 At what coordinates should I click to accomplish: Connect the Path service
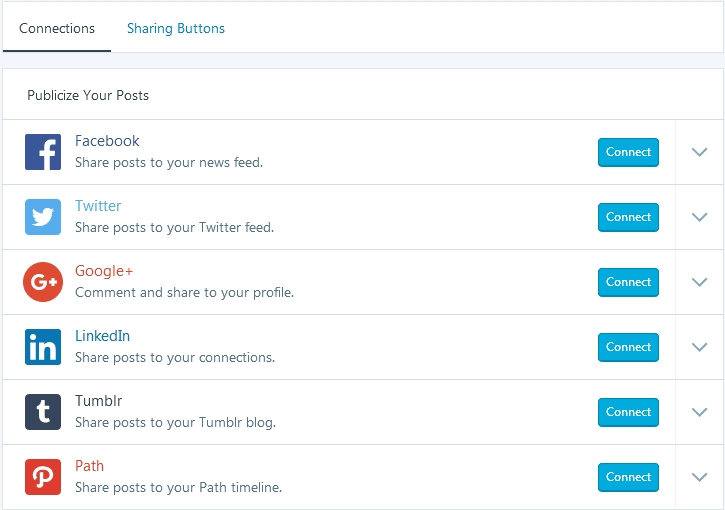tap(628, 477)
